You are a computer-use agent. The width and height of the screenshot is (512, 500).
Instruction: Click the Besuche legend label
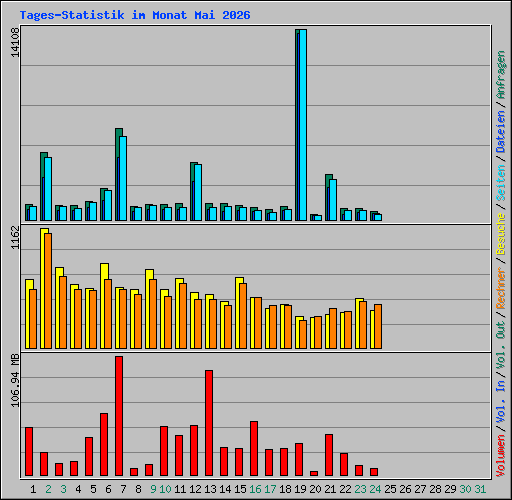click(501, 234)
